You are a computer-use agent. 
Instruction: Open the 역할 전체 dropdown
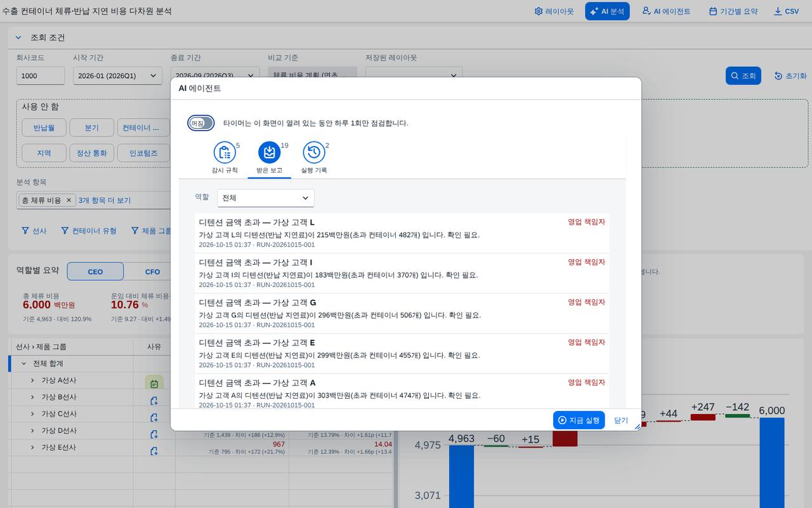(265, 198)
